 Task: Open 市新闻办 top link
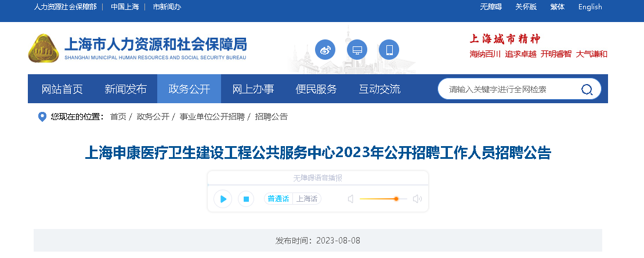click(167, 7)
